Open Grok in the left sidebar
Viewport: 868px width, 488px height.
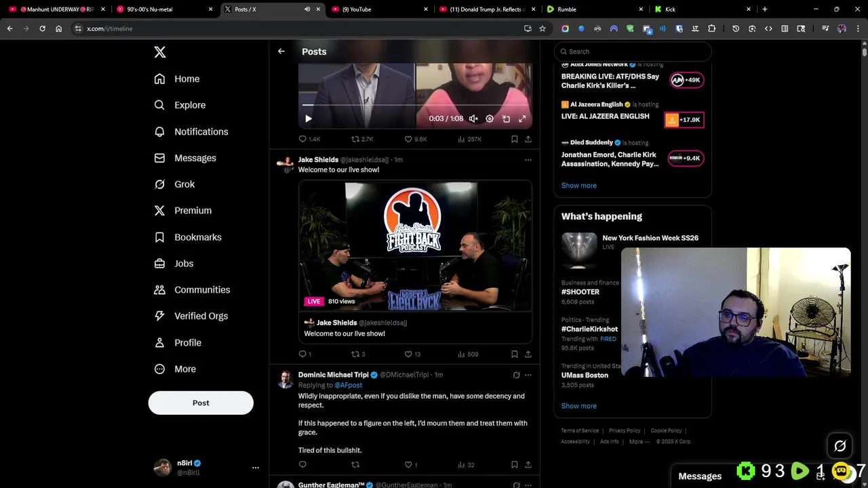tap(174, 184)
